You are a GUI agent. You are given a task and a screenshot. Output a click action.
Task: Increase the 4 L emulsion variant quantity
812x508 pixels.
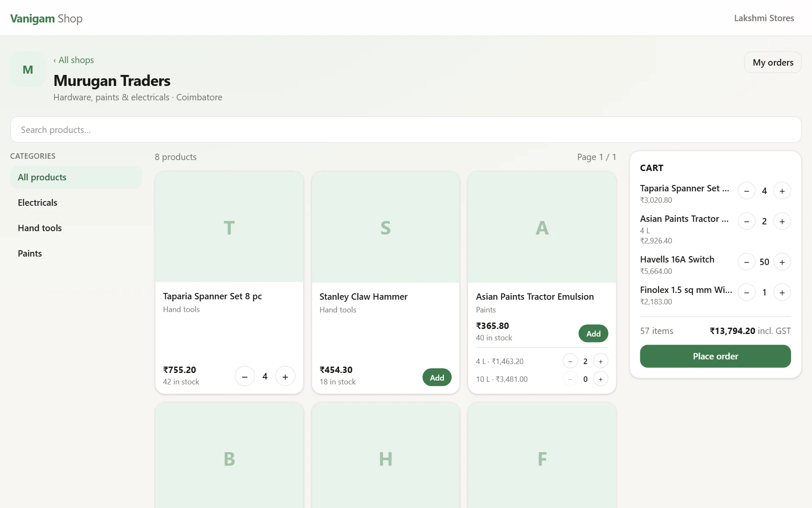pos(601,361)
